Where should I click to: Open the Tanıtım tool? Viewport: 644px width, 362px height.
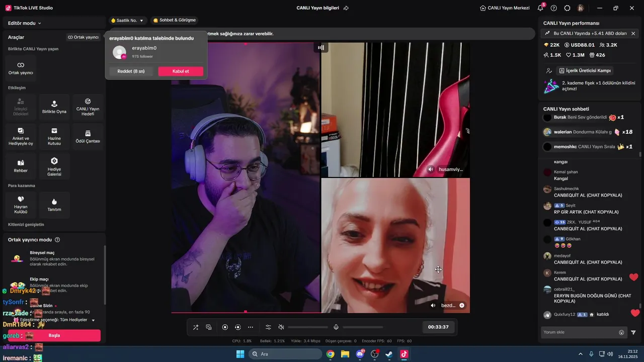click(x=54, y=205)
